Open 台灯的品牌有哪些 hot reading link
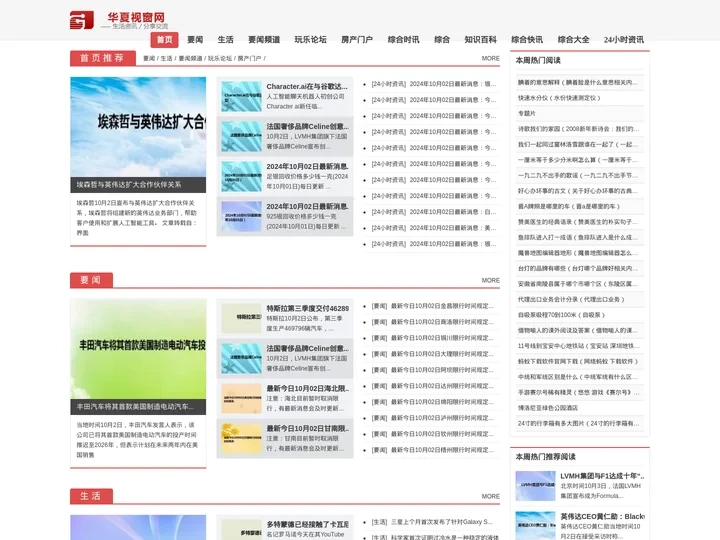This screenshot has height=540, width=720. click(x=579, y=268)
